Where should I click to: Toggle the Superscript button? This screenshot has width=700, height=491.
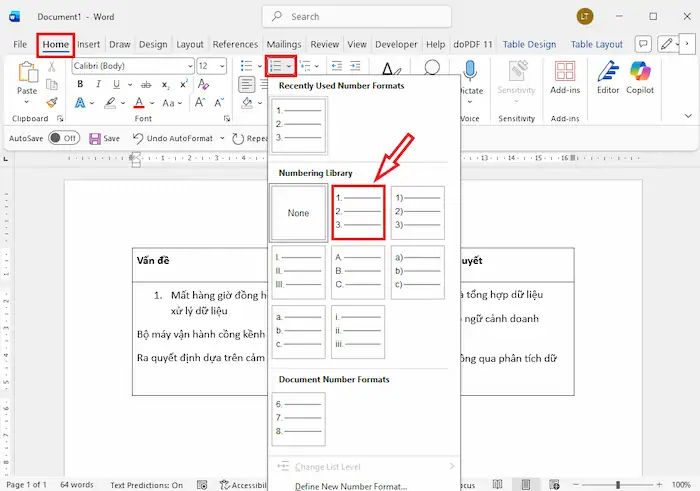point(184,85)
